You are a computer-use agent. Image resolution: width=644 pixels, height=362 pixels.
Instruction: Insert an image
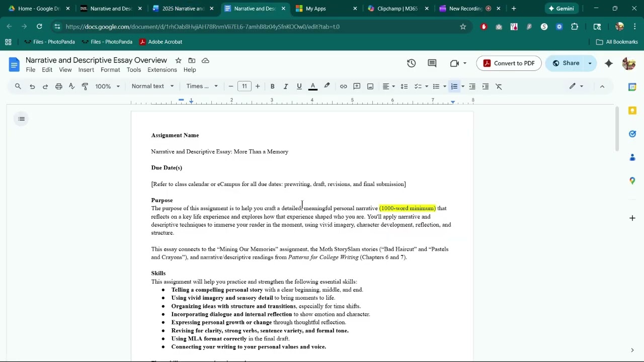pyautogui.click(x=370, y=86)
